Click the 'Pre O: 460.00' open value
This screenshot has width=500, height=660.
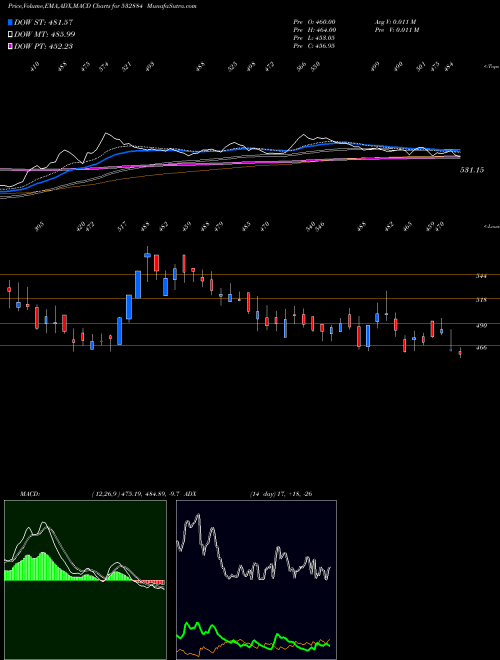[314, 22]
